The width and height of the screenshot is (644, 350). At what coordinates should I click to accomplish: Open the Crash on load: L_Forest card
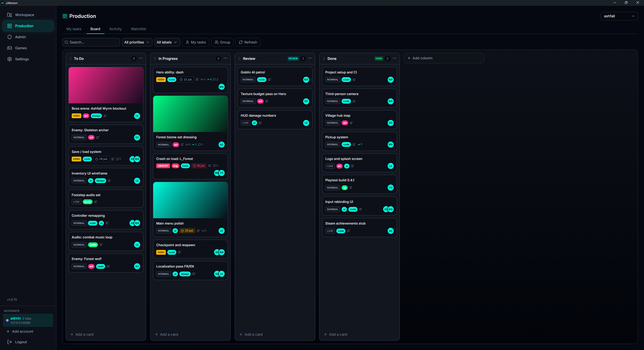click(x=190, y=166)
